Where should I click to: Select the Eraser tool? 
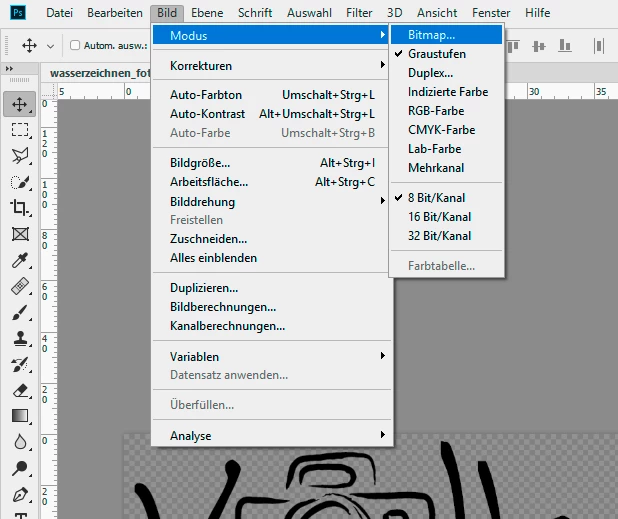point(20,390)
